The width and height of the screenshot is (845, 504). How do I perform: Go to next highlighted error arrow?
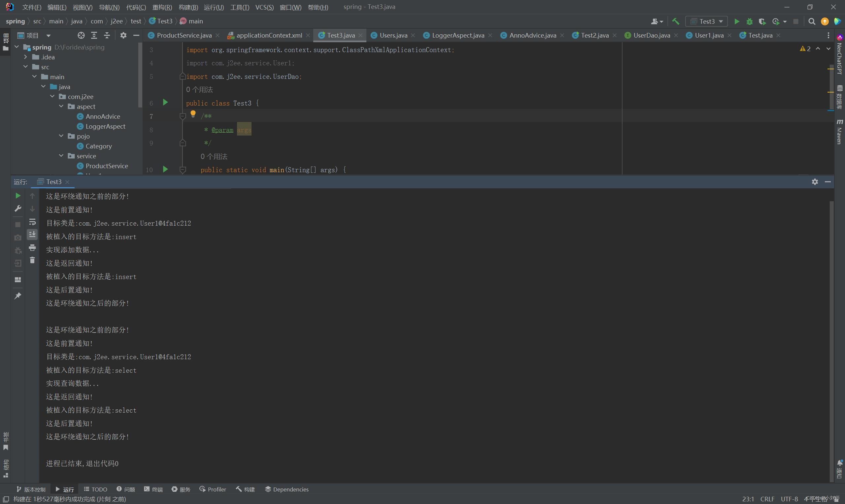[828, 49]
